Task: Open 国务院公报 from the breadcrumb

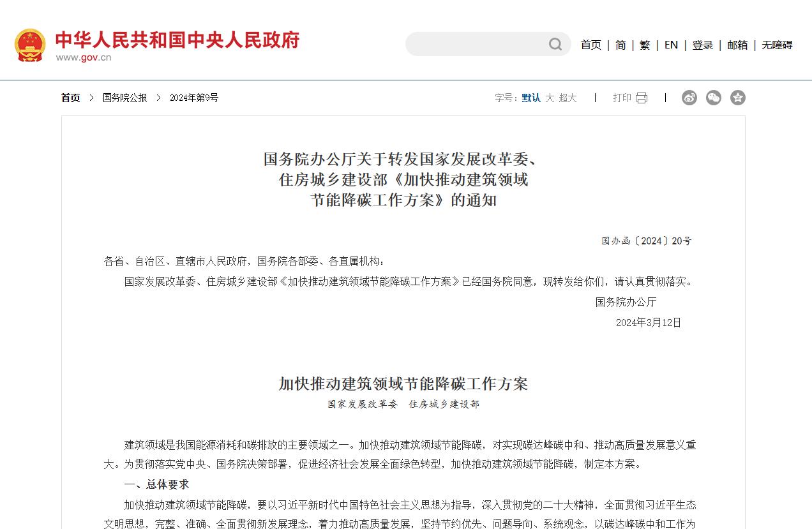Action: (124, 98)
